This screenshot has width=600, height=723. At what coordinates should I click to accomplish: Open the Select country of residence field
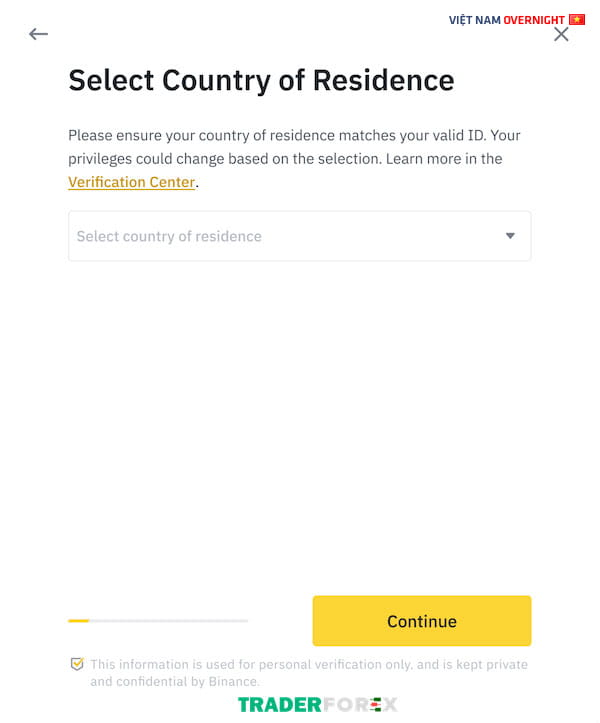pos(300,236)
